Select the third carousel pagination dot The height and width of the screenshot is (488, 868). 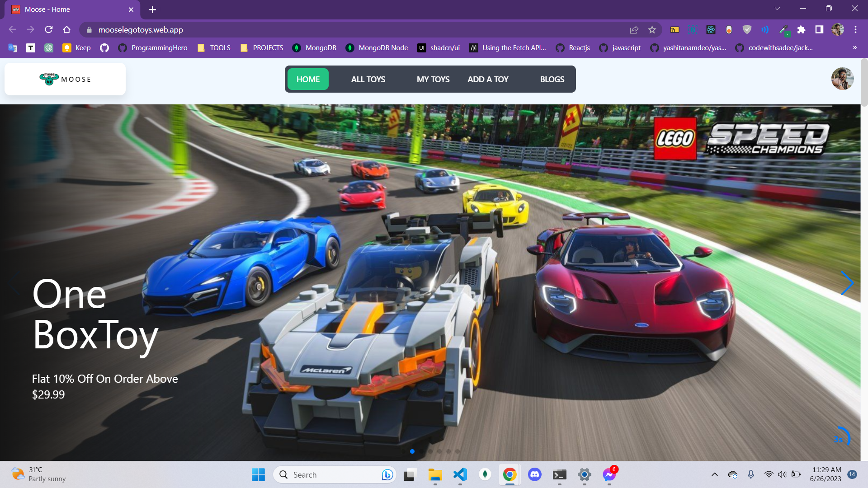[x=421, y=451]
